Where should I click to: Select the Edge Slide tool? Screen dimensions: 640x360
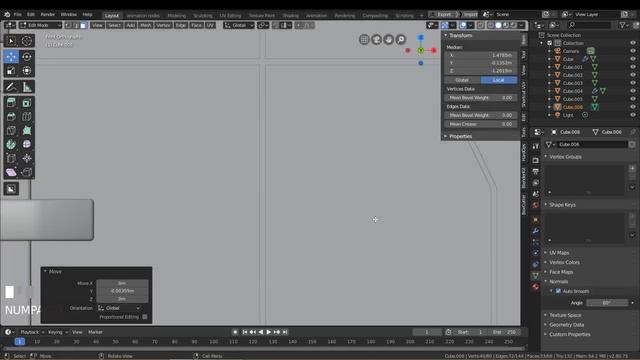tap(11, 158)
